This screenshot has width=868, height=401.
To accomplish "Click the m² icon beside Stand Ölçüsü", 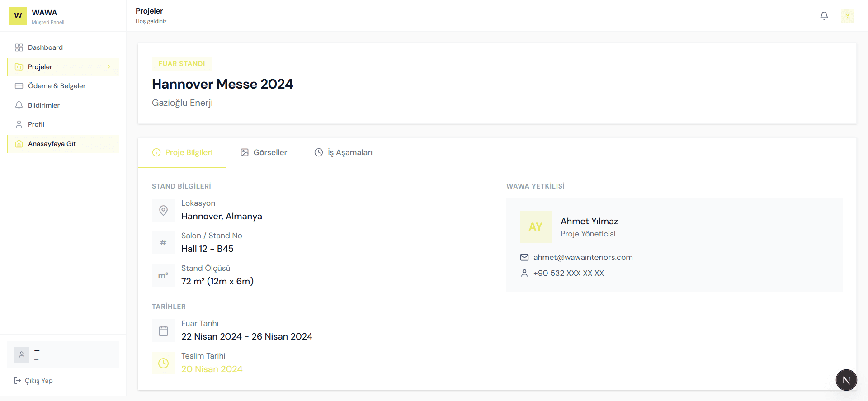I will tap(163, 275).
